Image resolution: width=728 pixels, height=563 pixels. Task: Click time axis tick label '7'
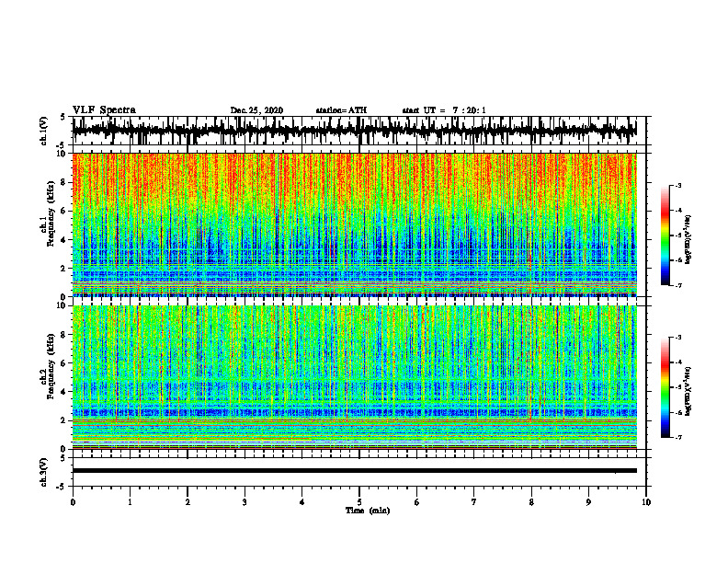[x=474, y=502]
